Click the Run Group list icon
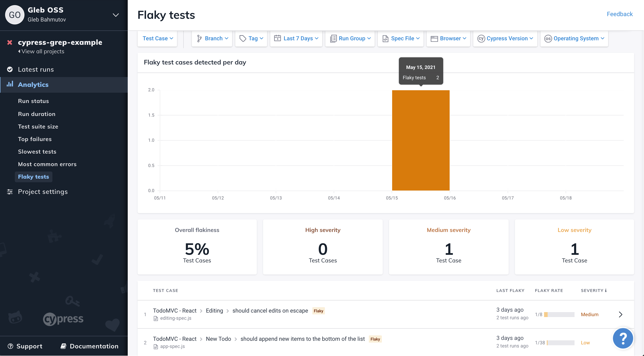The width and height of the screenshot is (644, 356). (333, 39)
